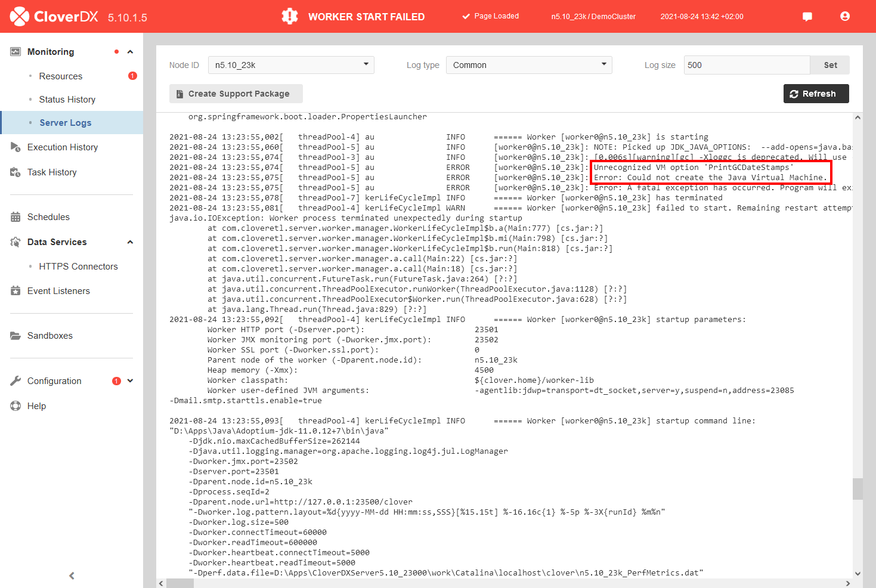Viewport: 876px width, 588px height.
Task: Open the user account profile icon
Action: point(845,16)
